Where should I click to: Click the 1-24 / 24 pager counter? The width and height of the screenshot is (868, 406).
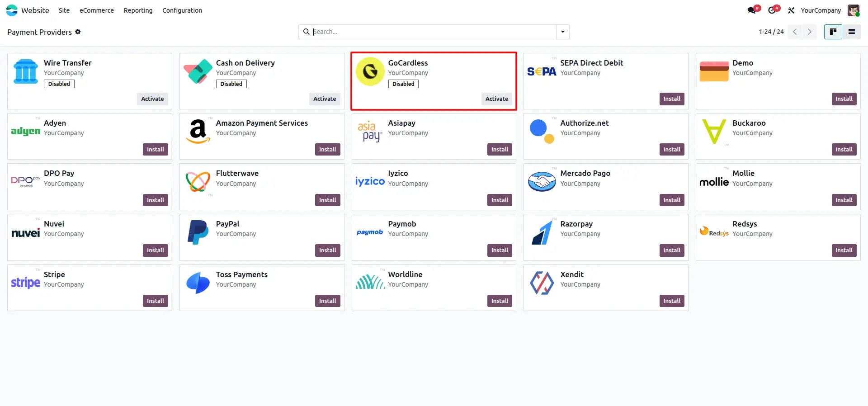coord(771,32)
